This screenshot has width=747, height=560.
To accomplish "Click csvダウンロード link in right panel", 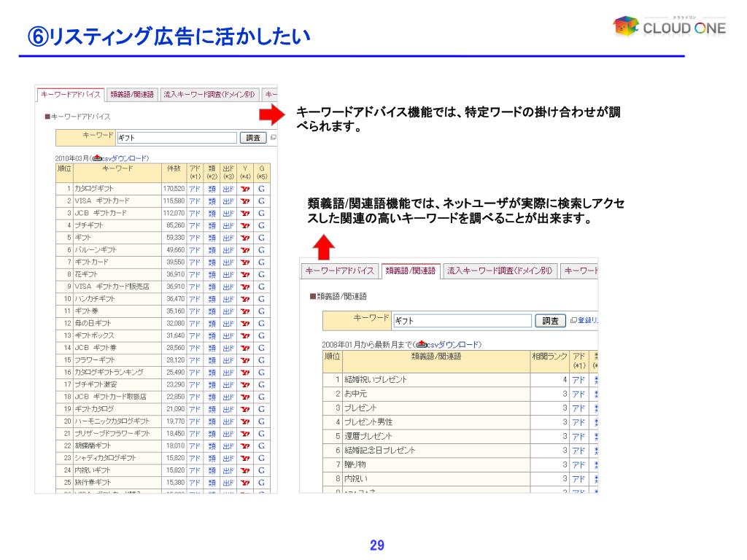I will [453, 344].
